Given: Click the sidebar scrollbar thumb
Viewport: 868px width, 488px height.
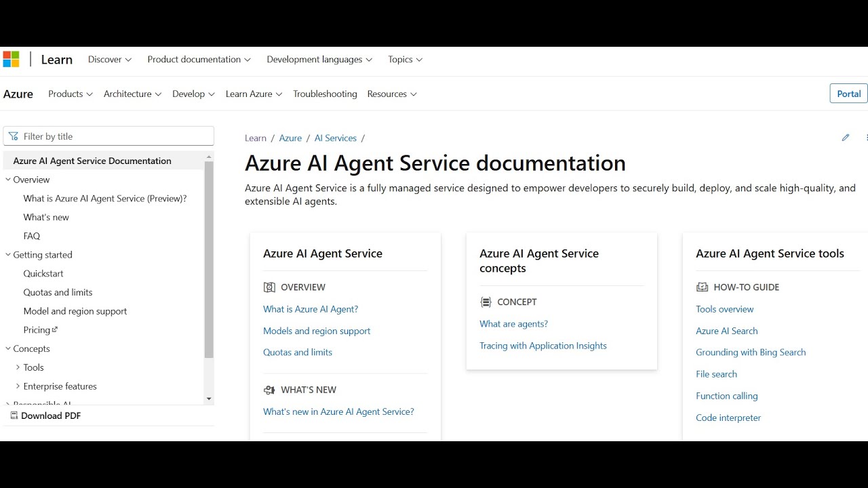Looking at the screenshot, I should 209,260.
